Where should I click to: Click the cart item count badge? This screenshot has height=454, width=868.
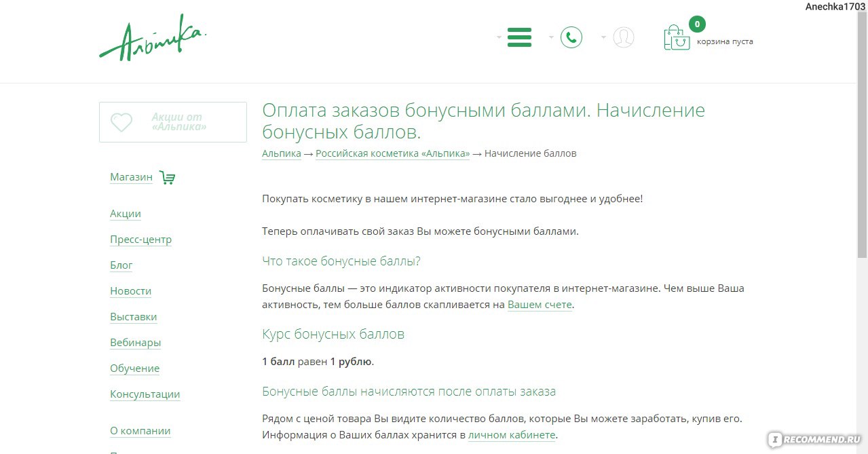(x=696, y=24)
